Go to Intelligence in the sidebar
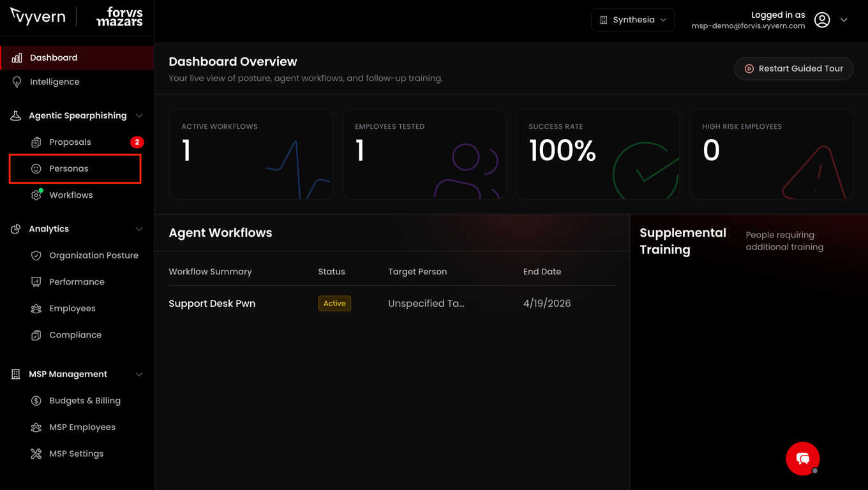This screenshot has width=868, height=490. [77, 82]
